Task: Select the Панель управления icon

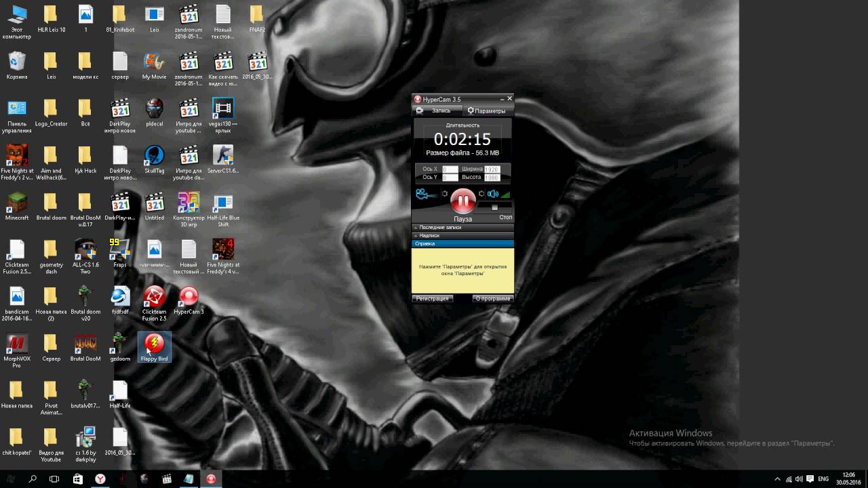Action: [x=17, y=115]
